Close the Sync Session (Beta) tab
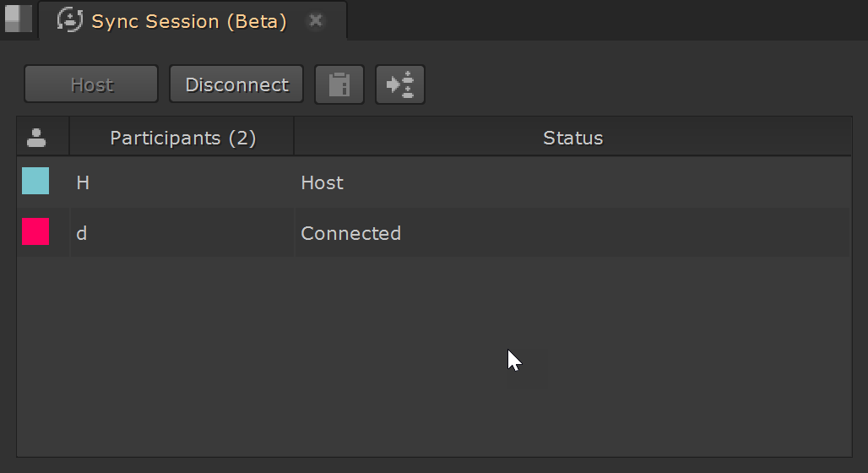Image resolution: width=868 pixels, height=473 pixels. click(x=316, y=20)
